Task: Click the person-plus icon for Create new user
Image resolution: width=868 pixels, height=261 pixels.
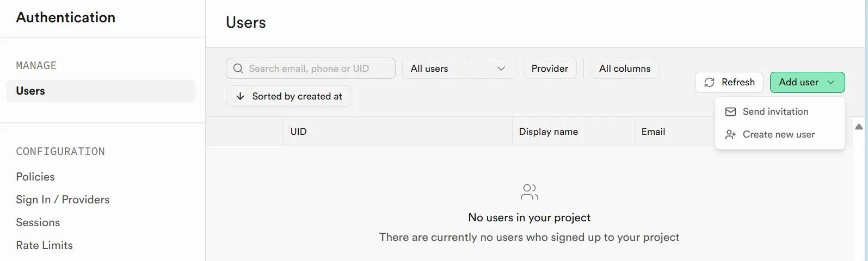Action: 730,134
